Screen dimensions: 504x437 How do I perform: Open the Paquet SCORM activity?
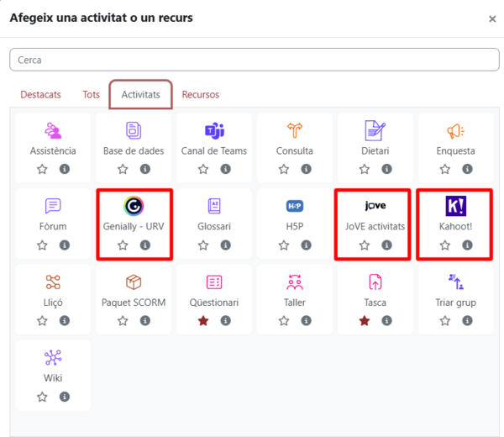[134, 282]
